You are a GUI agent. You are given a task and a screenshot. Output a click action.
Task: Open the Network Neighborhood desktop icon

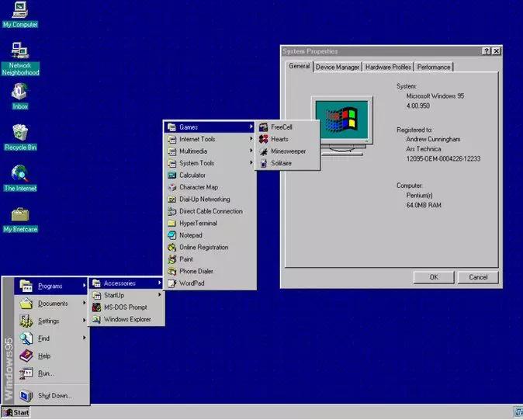pos(19,51)
